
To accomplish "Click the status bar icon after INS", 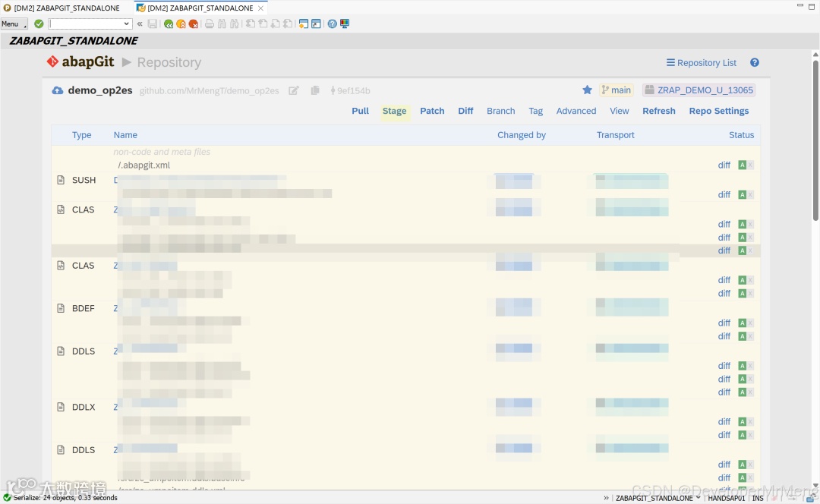I will pos(774,498).
